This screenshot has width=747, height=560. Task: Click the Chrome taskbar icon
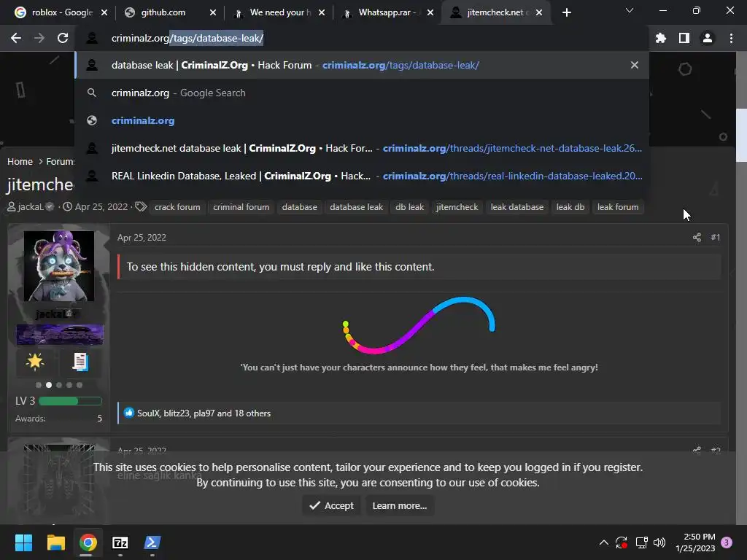coord(88,542)
